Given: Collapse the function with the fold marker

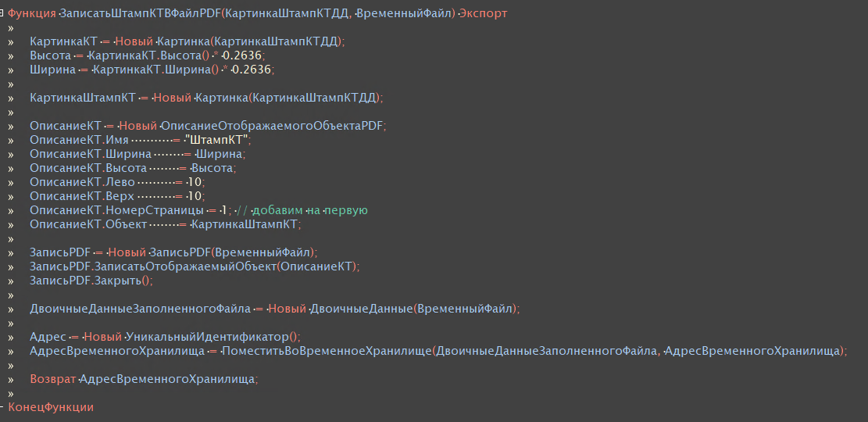Looking at the screenshot, I should tap(2, 13).
